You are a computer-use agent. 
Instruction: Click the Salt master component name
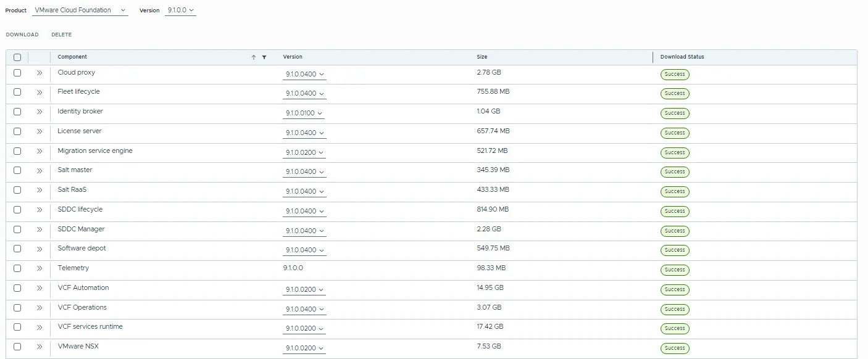pyautogui.click(x=75, y=170)
